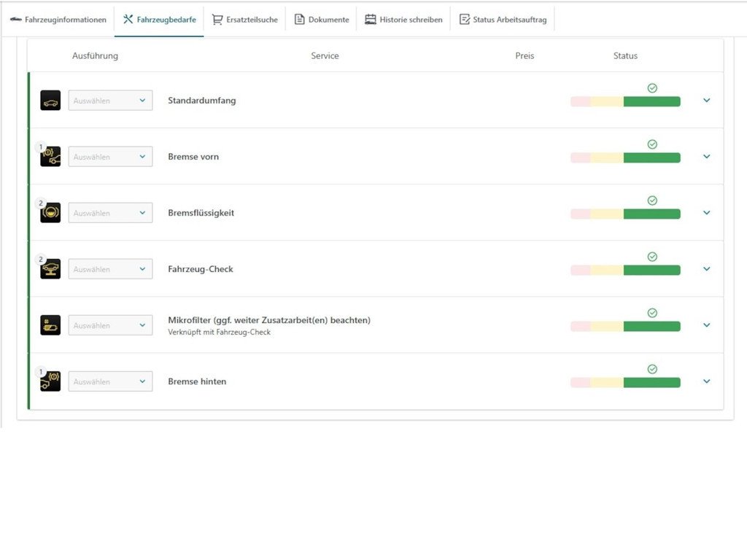Click the green checkmark above Bremse hinten status
The height and width of the screenshot is (560, 747).
652,369
